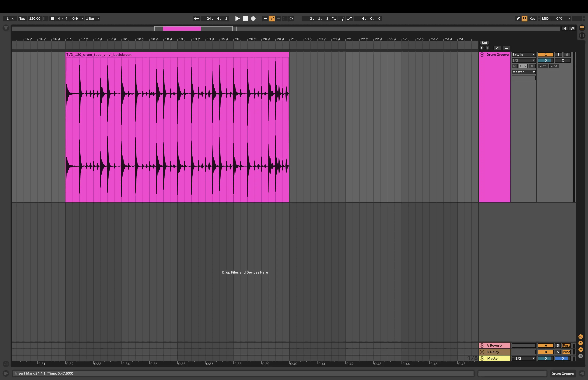Toggle the arrangement Loop switch
Screen dimensions: 588x380
(x=342, y=19)
